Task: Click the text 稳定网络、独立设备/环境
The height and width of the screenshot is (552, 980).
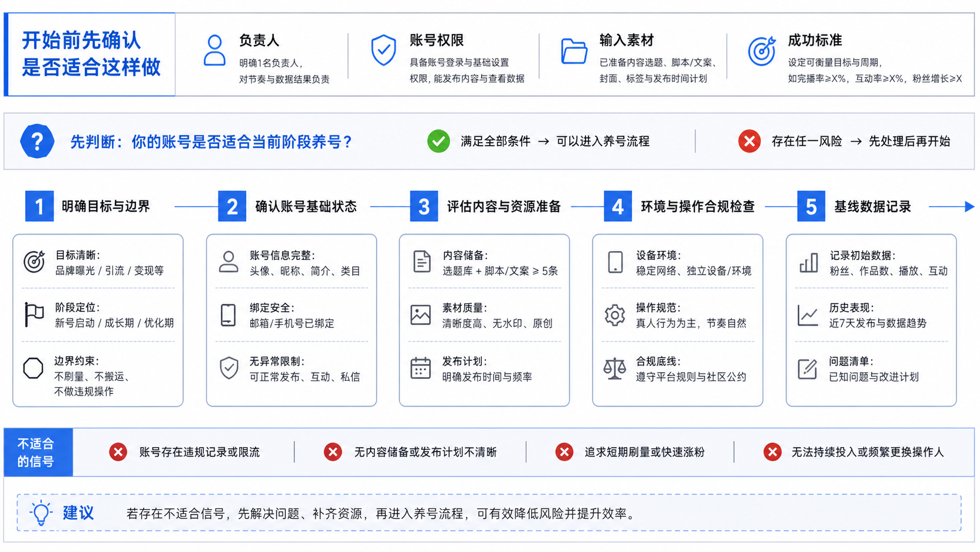Action: tap(693, 271)
